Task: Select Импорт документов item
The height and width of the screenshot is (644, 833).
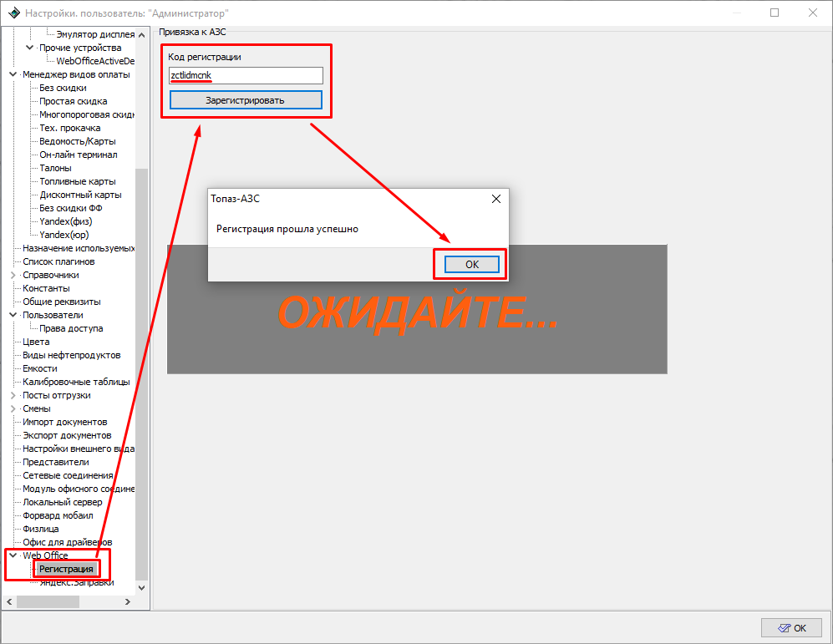Action: click(65, 422)
